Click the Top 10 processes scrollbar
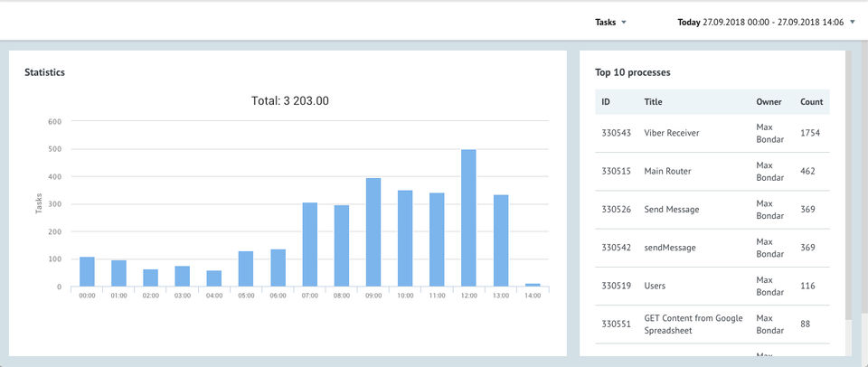Image resolution: width=868 pixels, height=367 pixels. coord(849,181)
